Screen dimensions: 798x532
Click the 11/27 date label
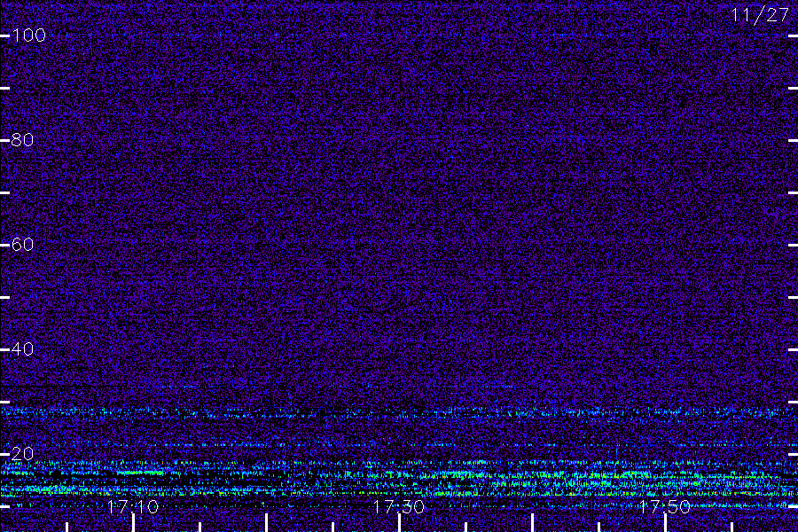pos(760,15)
